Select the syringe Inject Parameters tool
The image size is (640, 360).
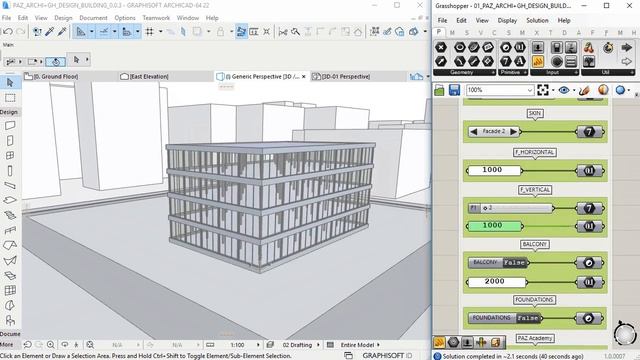(62, 31)
